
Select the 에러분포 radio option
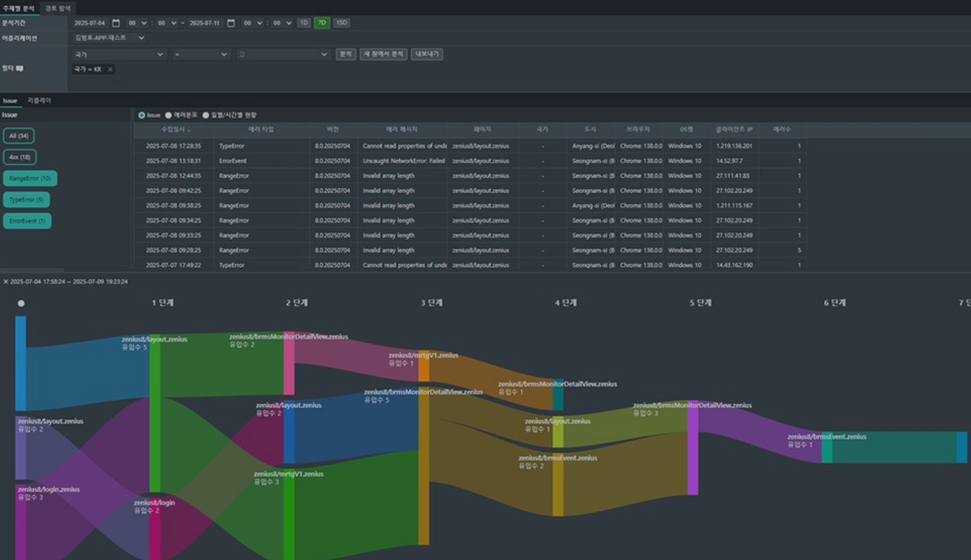tap(168, 115)
